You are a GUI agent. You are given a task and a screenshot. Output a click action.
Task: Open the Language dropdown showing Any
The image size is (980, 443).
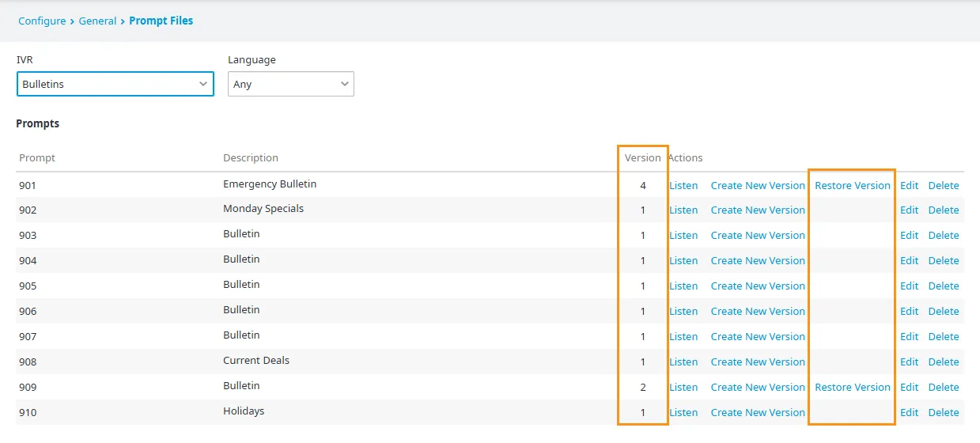point(290,84)
